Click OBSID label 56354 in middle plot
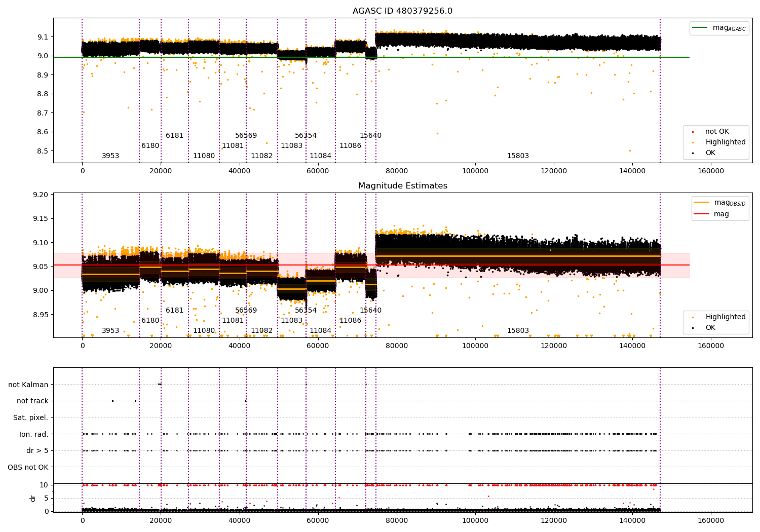Screen dimensions: 760x532 tap(306, 311)
